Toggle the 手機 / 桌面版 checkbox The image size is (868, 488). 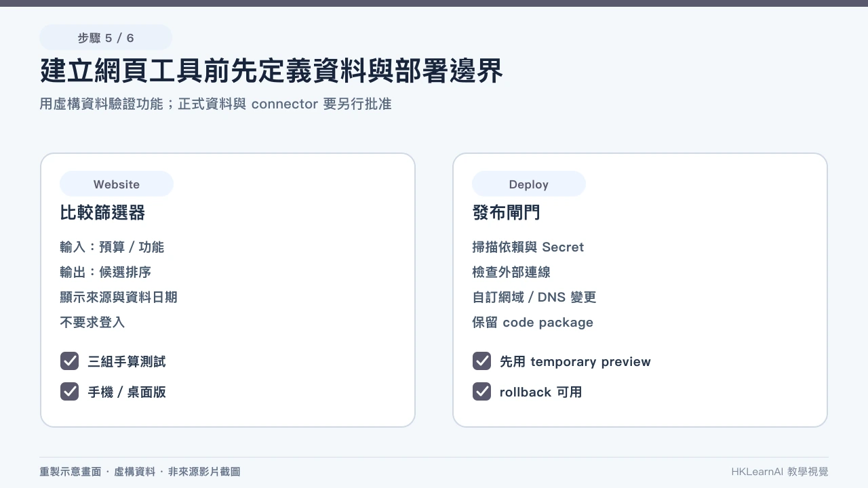click(70, 391)
